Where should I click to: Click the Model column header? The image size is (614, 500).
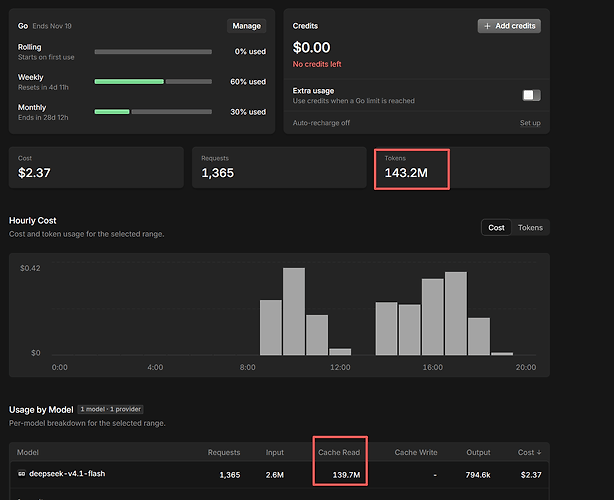(x=27, y=452)
